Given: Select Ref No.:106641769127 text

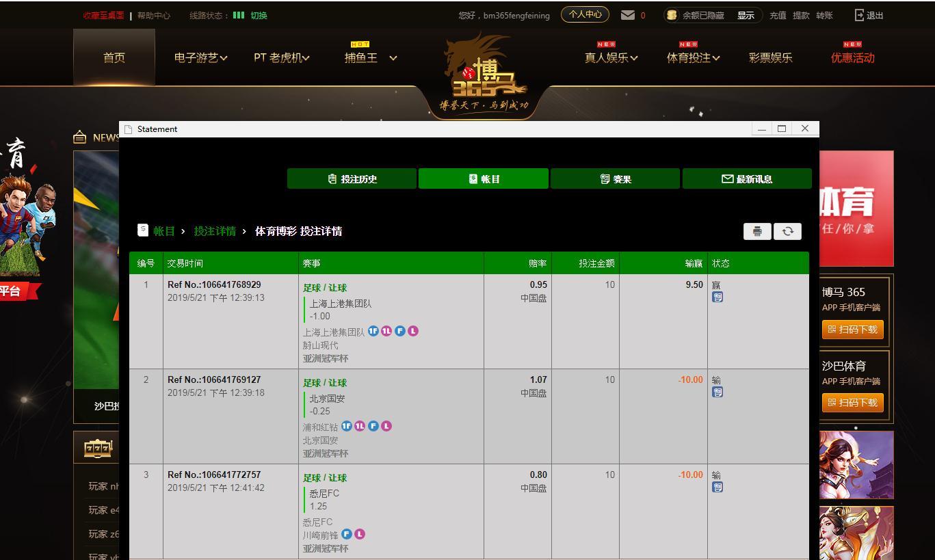Looking at the screenshot, I should pos(214,379).
